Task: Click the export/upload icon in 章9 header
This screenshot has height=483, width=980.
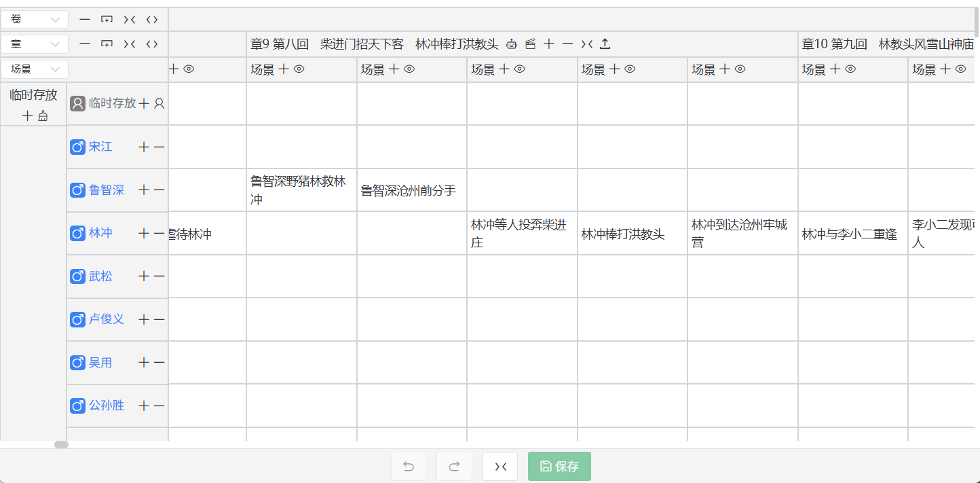Action: [x=605, y=43]
